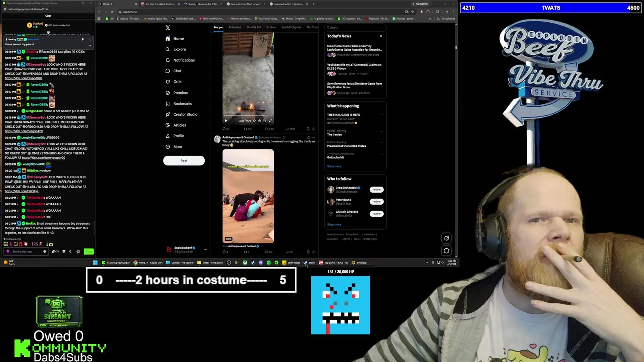
Task: Reply to the fire video post
Action: [225, 129]
